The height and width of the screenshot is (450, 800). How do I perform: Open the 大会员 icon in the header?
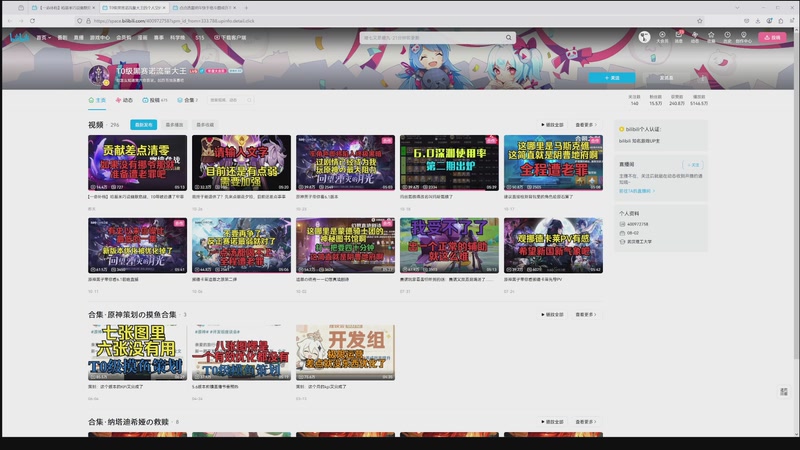pos(662,37)
